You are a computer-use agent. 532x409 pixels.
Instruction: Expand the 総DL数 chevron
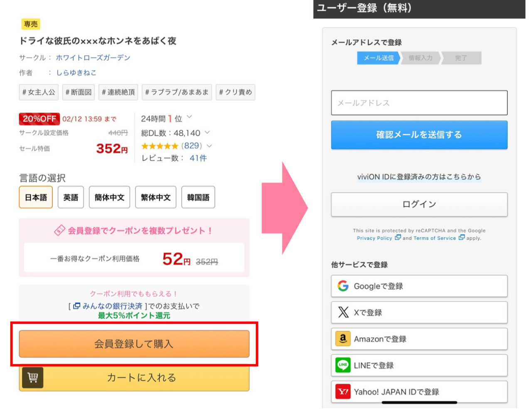point(207,132)
